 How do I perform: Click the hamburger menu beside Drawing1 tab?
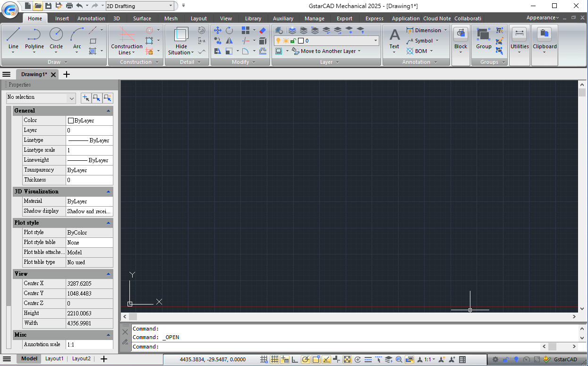(x=7, y=74)
